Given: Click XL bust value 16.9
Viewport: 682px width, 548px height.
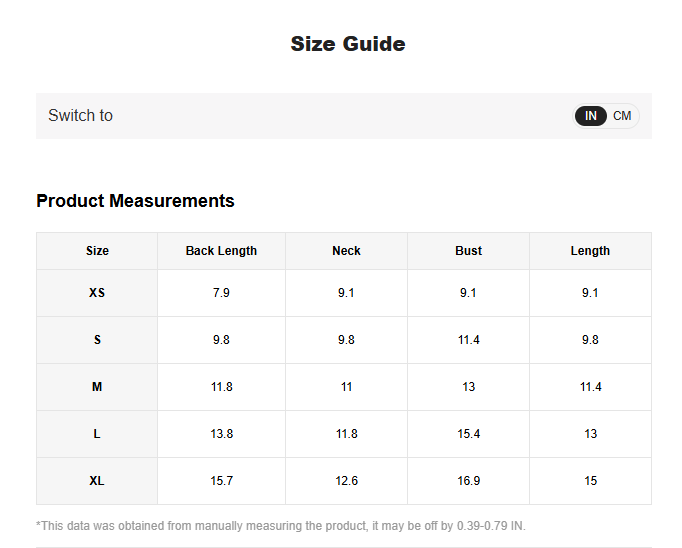Looking at the screenshot, I should point(468,481).
